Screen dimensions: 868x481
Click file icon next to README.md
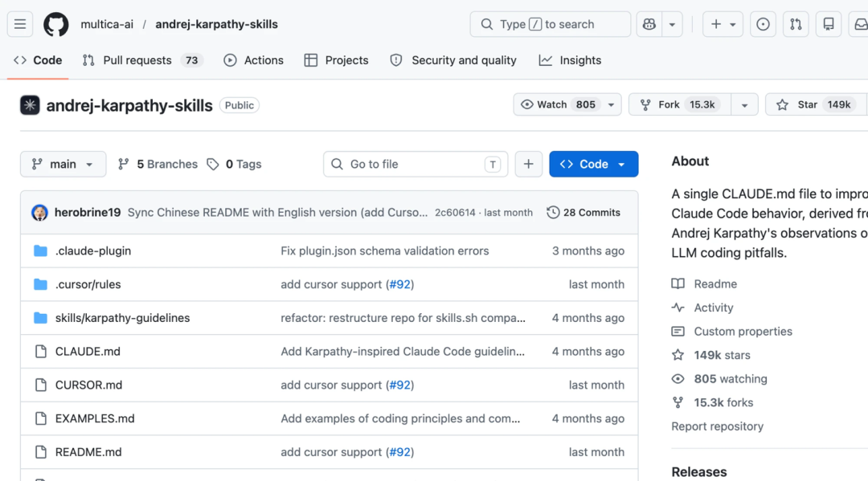click(x=40, y=452)
